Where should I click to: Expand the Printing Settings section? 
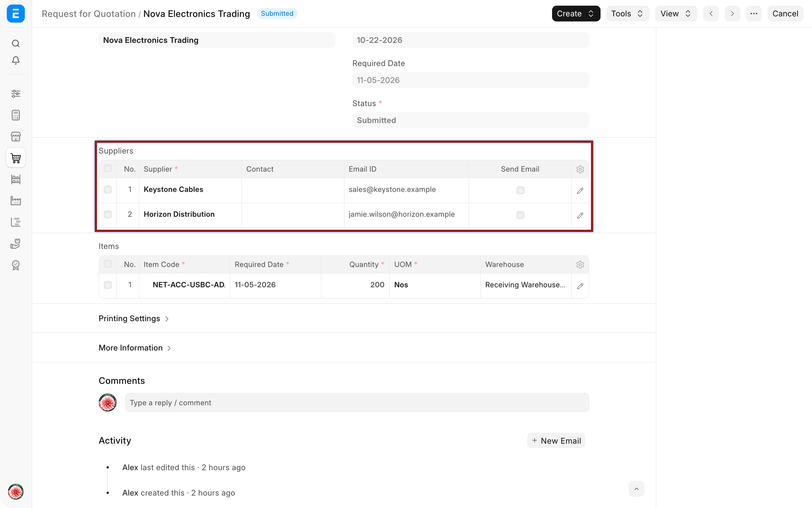coord(134,319)
